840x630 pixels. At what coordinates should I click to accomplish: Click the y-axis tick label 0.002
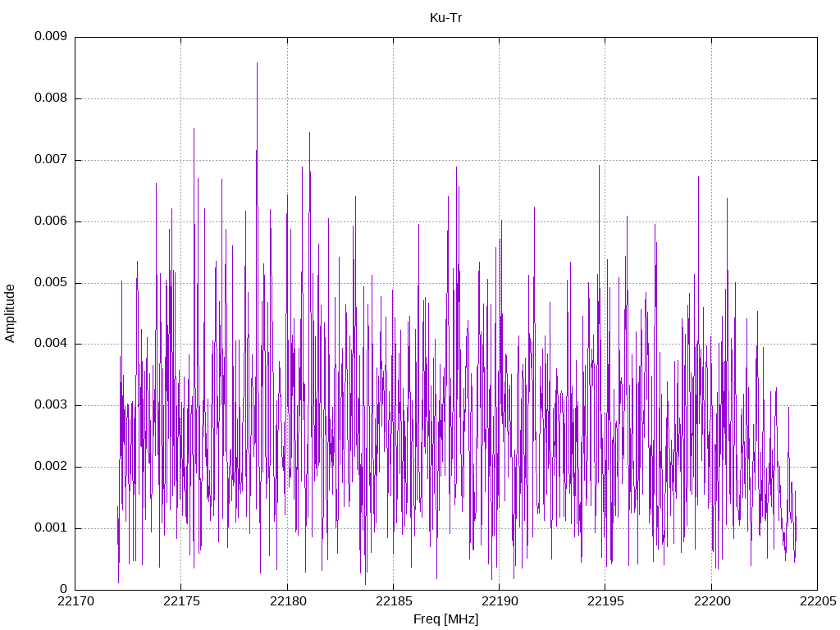pyautogui.click(x=51, y=467)
